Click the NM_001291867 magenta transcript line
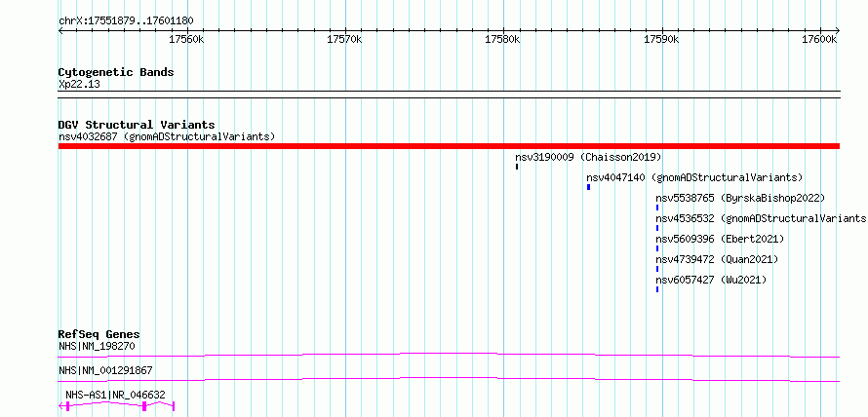Screen dimensions: 868x417 pos(449,379)
